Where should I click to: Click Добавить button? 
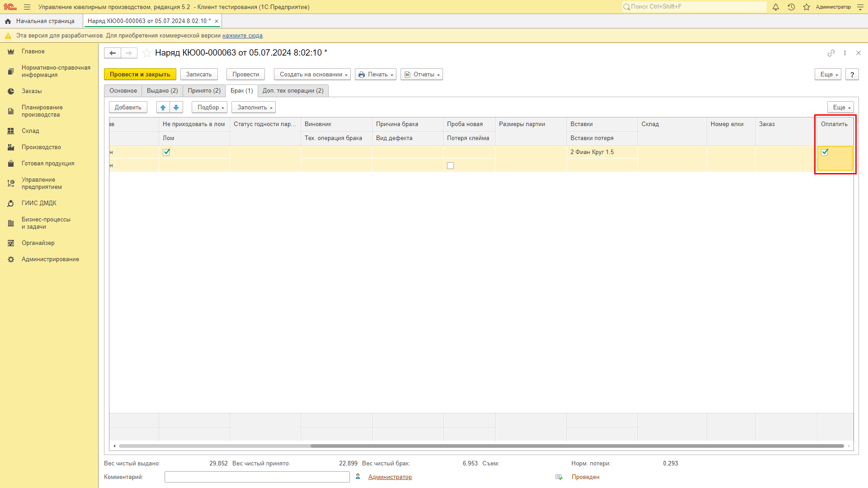tap(128, 108)
